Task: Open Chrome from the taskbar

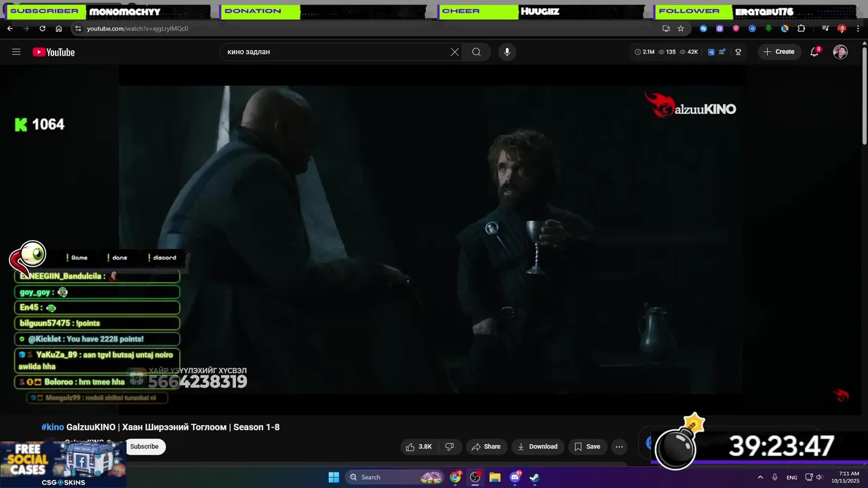Action: 455,477
